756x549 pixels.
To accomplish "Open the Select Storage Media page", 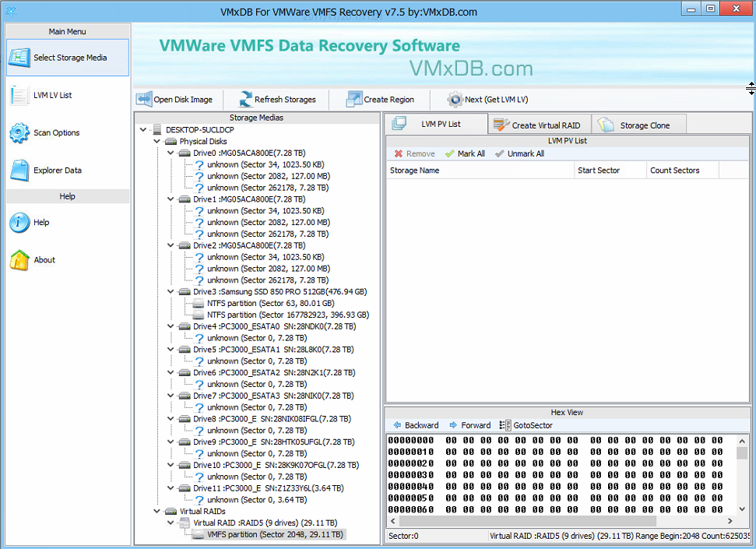I will click(x=68, y=58).
